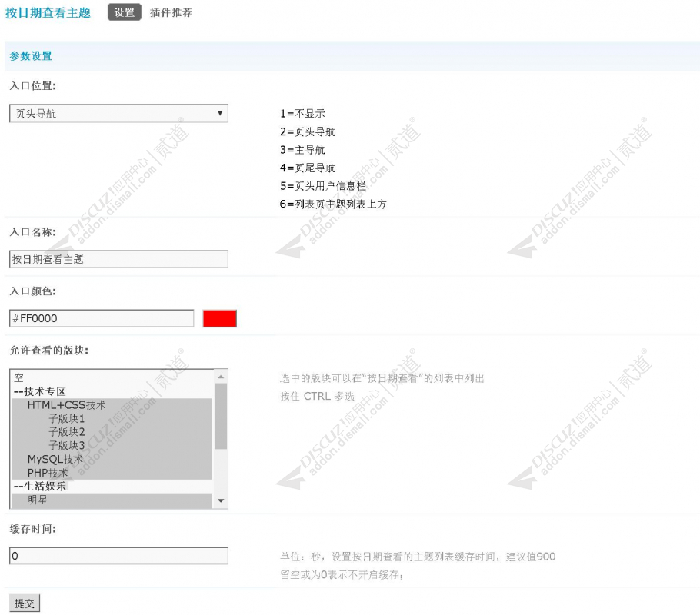Image resolution: width=700 pixels, height=615 pixels.
Task: Select 空 in the forum list
Action: click(x=112, y=377)
